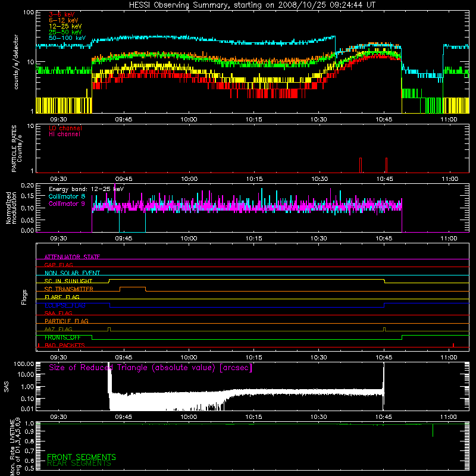Select the 'Collimator 9' legend entry
Screen dimensions: 476x476
coord(67,203)
